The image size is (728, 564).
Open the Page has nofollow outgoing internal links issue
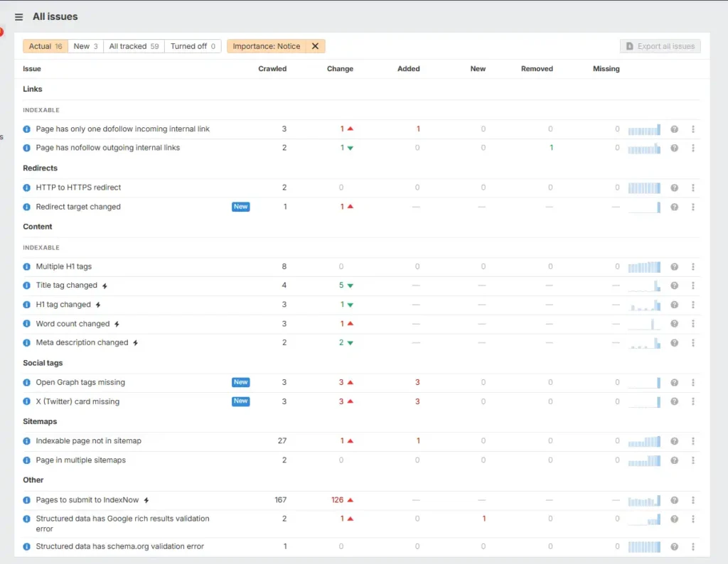[108, 148]
